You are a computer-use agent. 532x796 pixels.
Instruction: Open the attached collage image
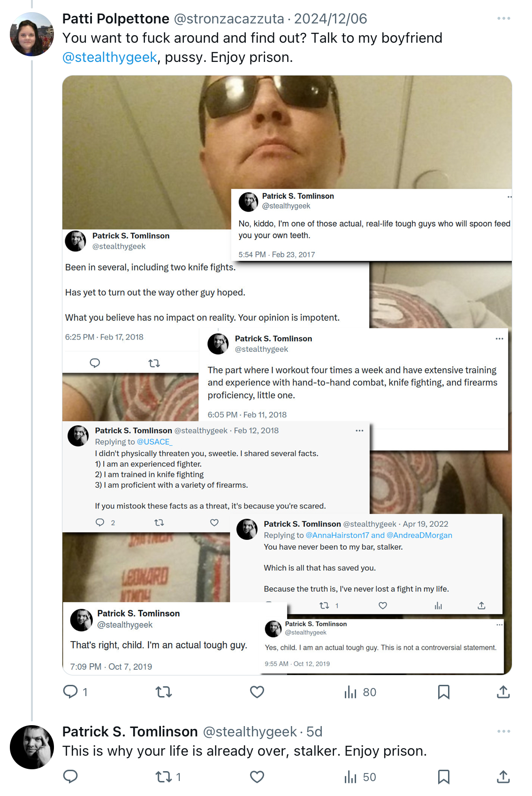tap(287, 375)
